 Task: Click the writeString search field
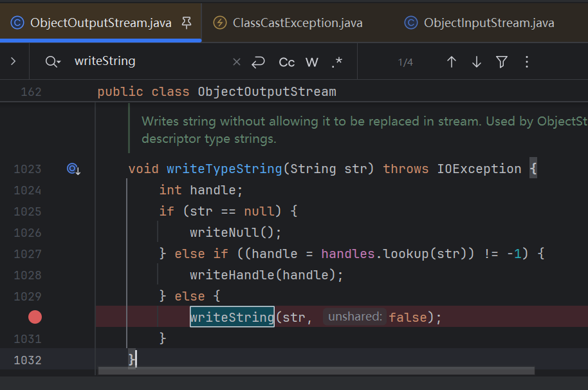[x=150, y=61]
